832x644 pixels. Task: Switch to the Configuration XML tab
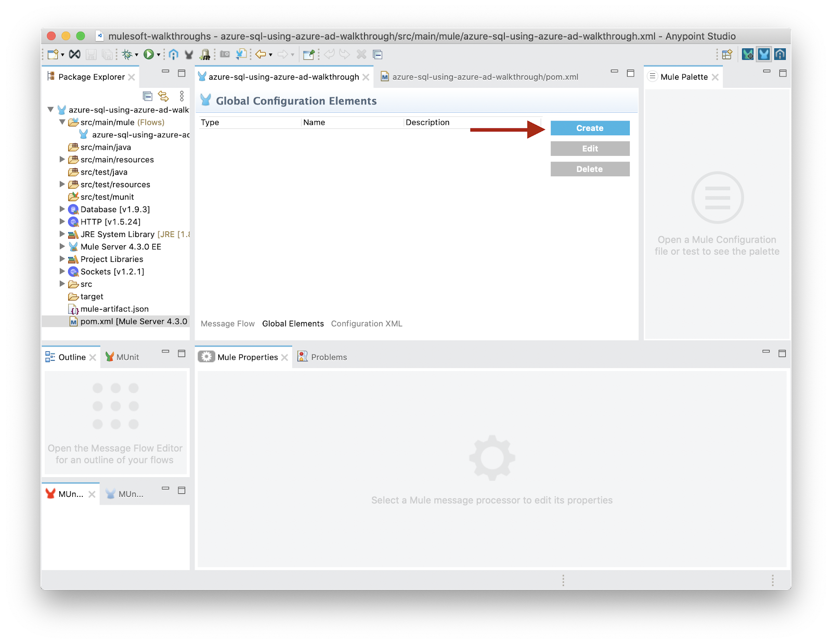(367, 324)
